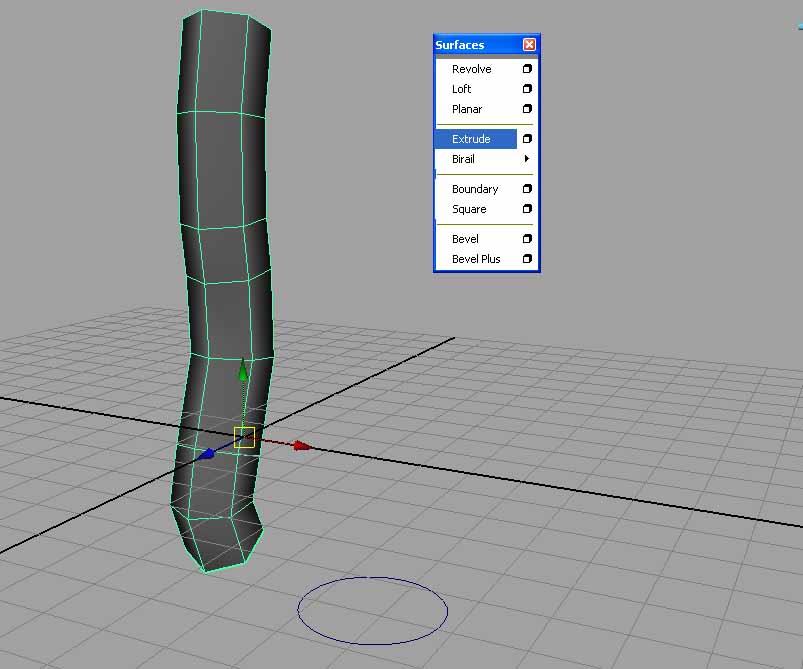Open the Extrude options box icon
The image size is (803, 669).
click(x=527, y=139)
